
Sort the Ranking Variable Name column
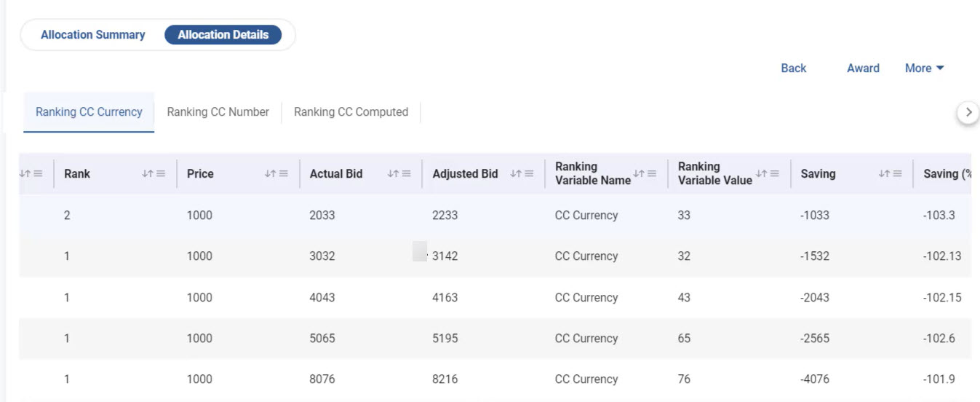pos(639,174)
